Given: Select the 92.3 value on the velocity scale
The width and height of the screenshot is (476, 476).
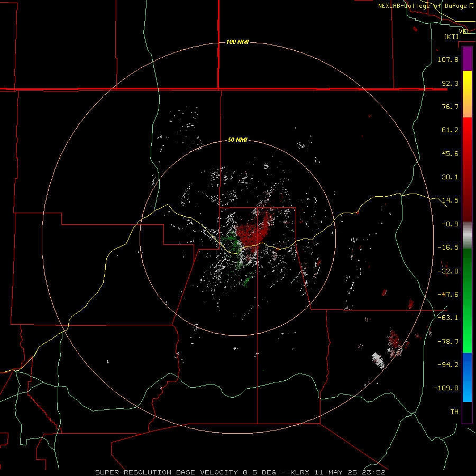Looking at the screenshot, I should coord(450,83).
